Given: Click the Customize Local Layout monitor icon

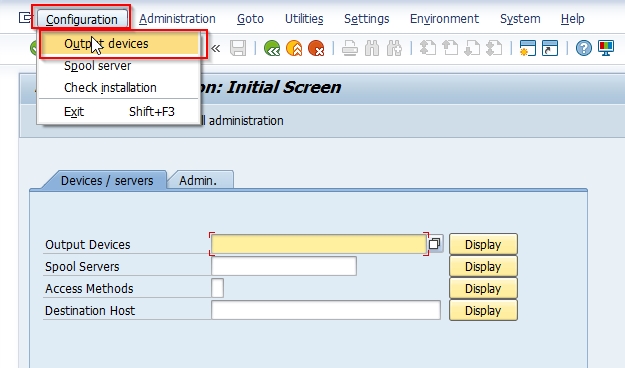Looking at the screenshot, I should [606, 49].
